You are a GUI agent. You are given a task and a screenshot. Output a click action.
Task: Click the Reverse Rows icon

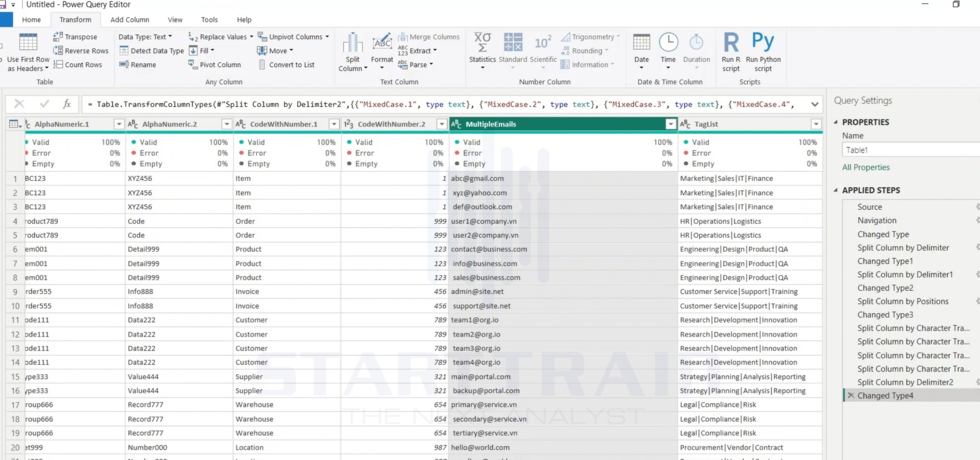click(58, 51)
